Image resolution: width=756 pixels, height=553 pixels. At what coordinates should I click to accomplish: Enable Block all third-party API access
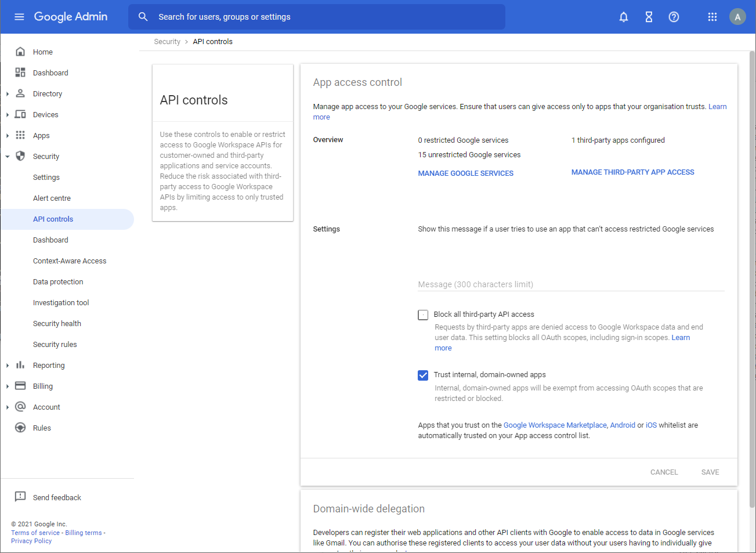423,315
